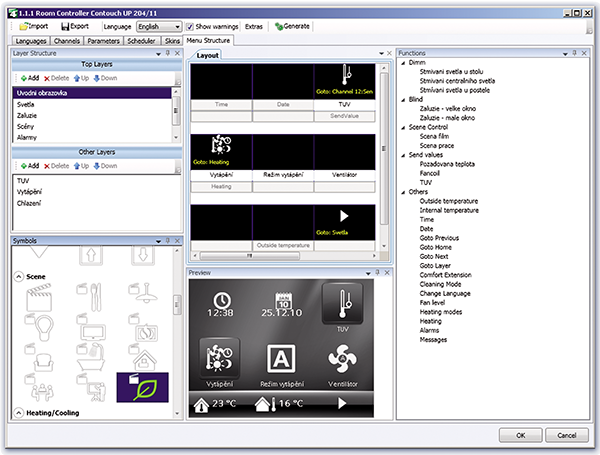Click the Fan level function

[x=432, y=302]
